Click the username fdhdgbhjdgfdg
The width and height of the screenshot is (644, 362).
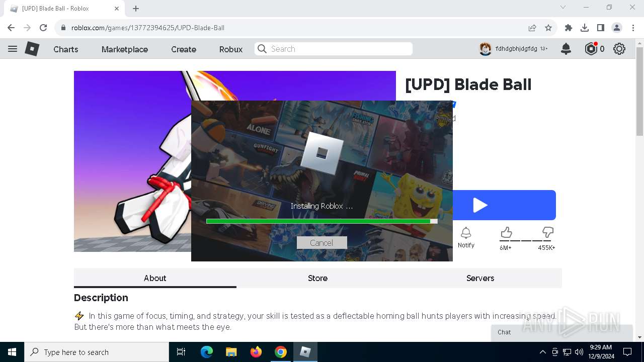pyautogui.click(x=516, y=49)
